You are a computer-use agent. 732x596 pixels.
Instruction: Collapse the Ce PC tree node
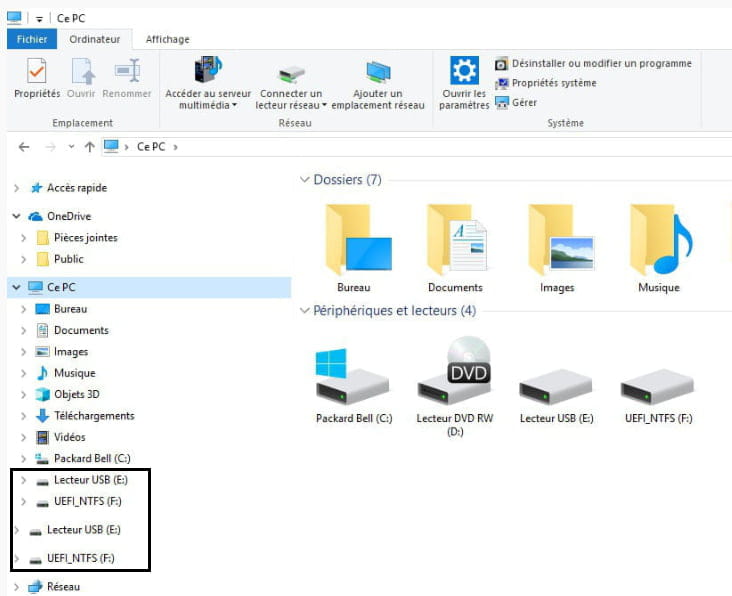tap(16, 287)
